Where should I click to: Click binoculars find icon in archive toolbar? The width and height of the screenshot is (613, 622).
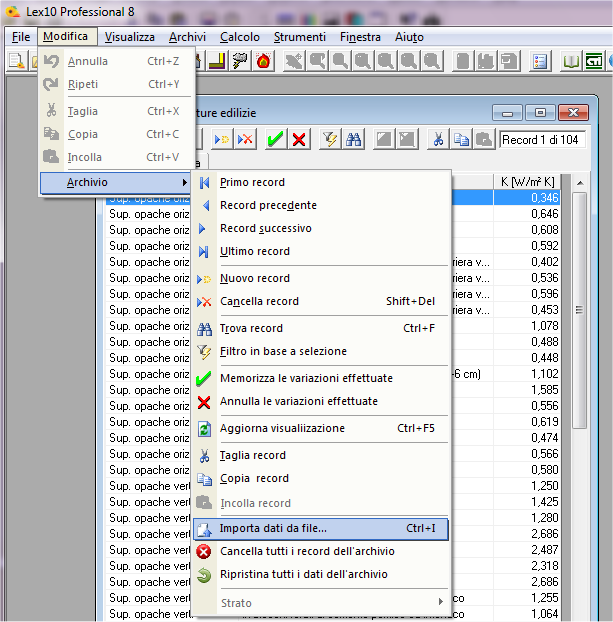[353, 139]
